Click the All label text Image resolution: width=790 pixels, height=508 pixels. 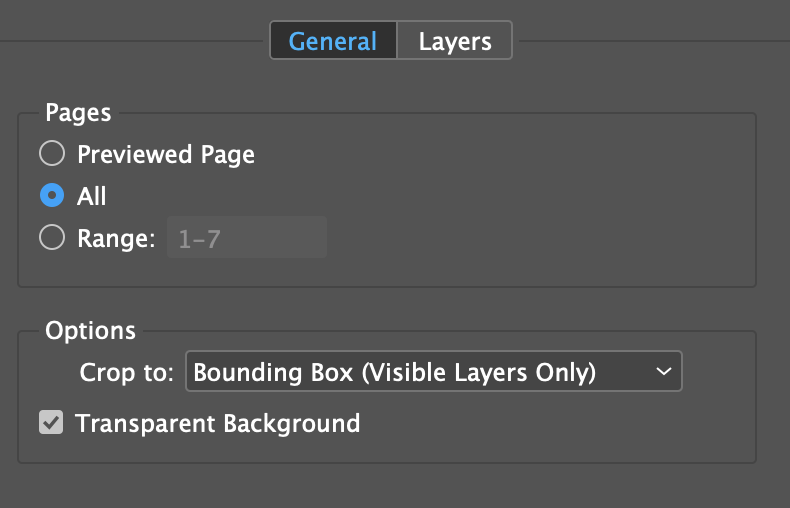coord(91,196)
